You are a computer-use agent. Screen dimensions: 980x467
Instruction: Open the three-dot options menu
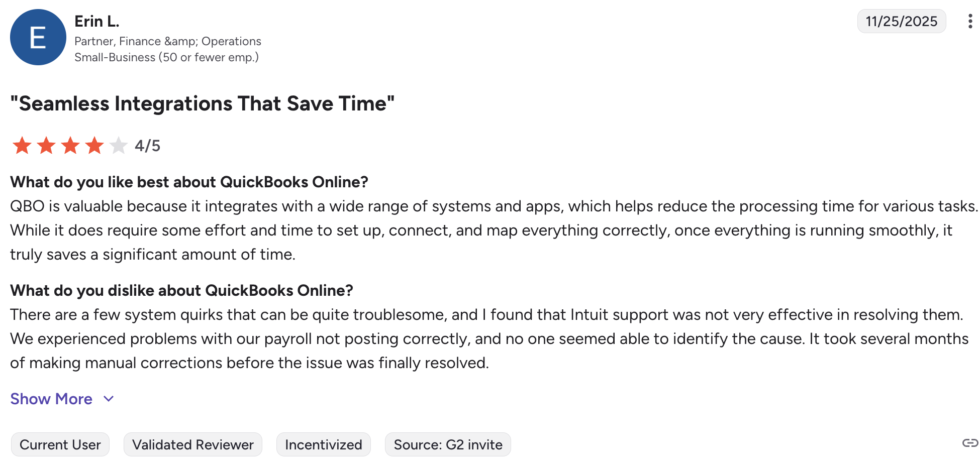[969, 21]
